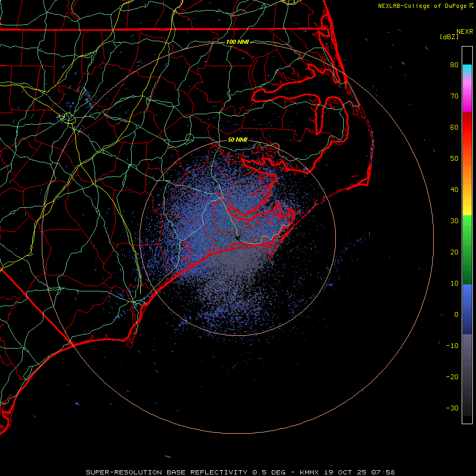
Task: Click the 70 value on the dBZ scale
Action: coord(454,96)
